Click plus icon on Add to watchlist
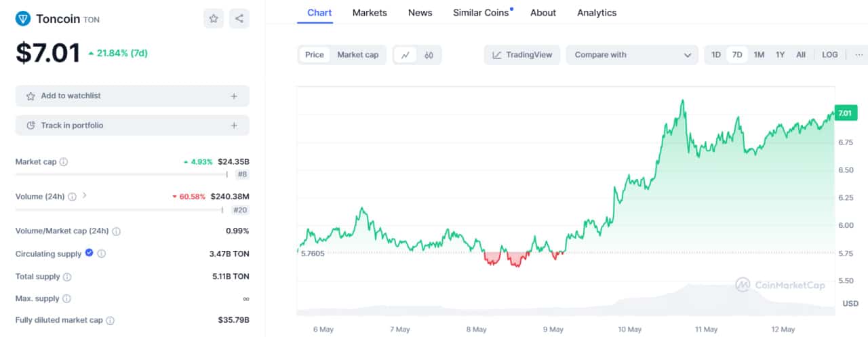This screenshot has width=868, height=337. tap(234, 96)
